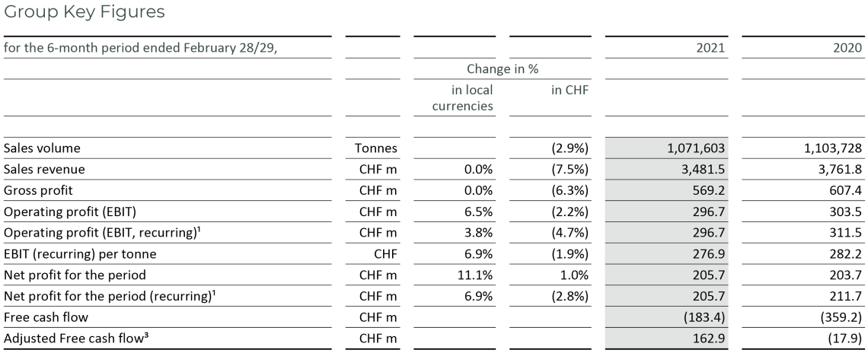
Task: Click the Sales revenue 2021 value 3,481.5
Action: [x=699, y=168]
